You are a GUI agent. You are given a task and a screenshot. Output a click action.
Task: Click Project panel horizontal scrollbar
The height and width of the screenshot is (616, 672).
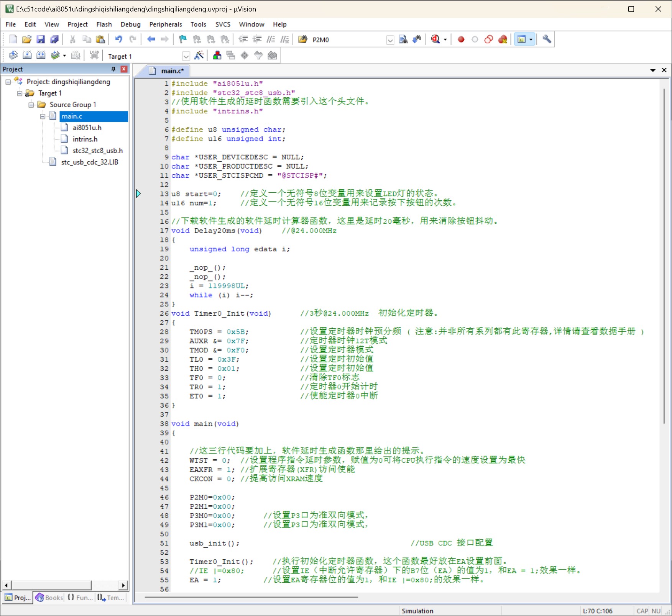[65, 585]
